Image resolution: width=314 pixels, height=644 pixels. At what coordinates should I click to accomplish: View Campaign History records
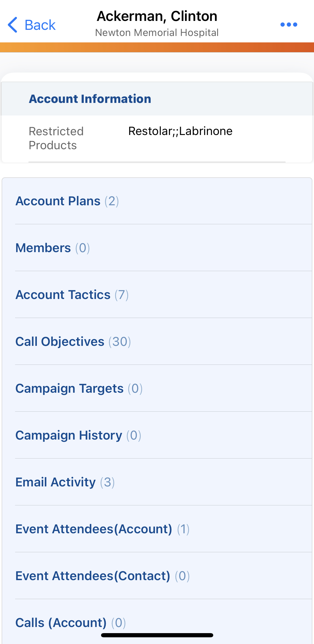coord(78,435)
